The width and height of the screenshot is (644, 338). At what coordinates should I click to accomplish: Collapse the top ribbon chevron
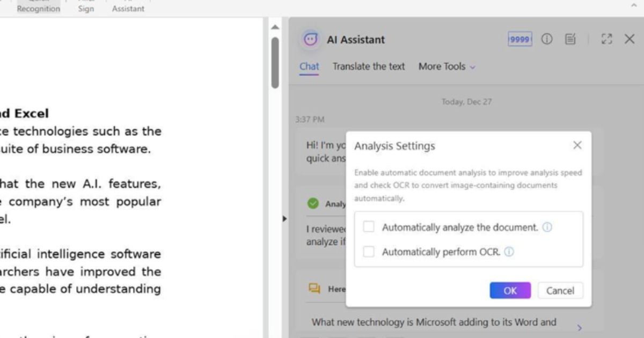click(634, 4)
